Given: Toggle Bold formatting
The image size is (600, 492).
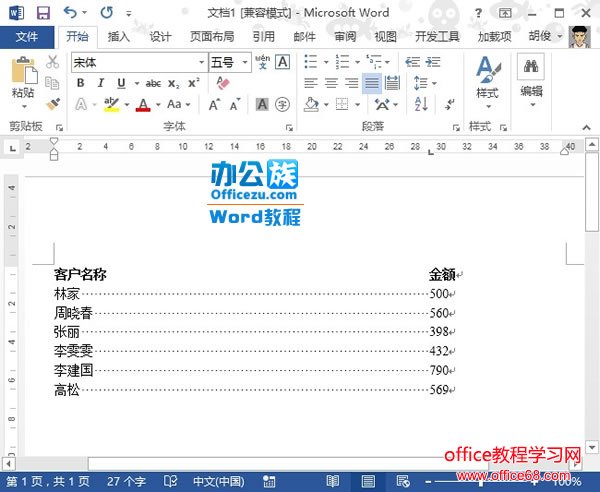Looking at the screenshot, I should (x=81, y=83).
